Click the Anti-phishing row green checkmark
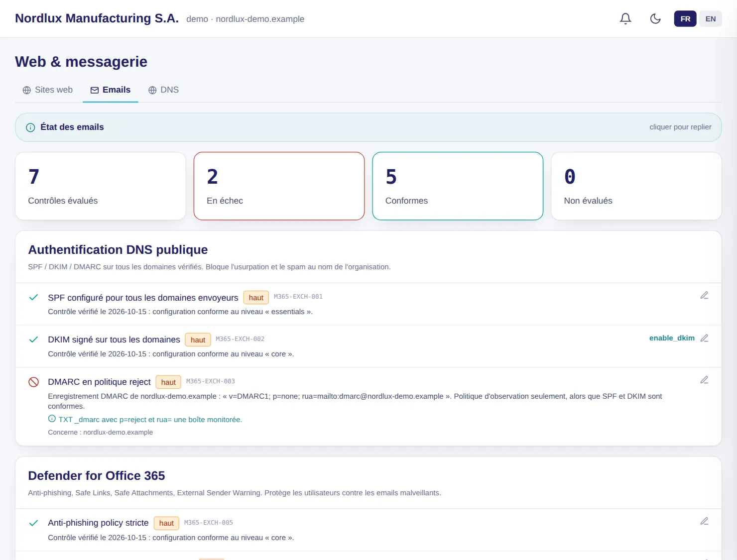The height and width of the screenshot is (560, 737). click(33, 523)
